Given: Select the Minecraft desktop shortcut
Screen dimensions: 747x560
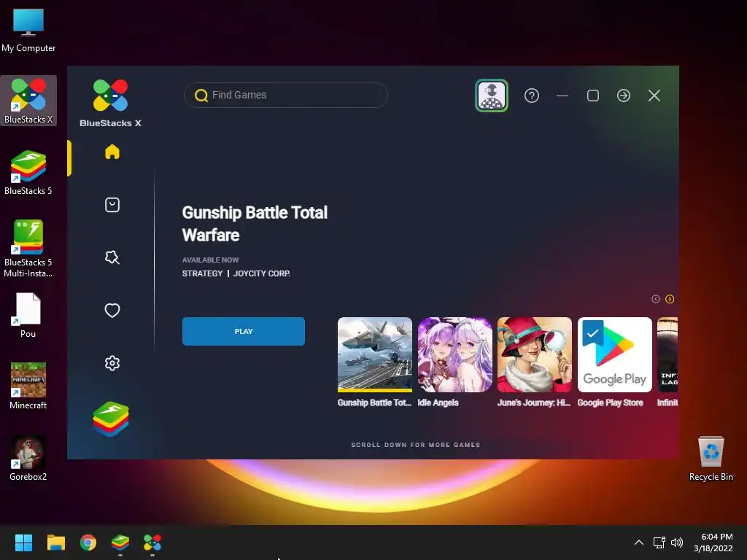Looking at the screenshot, I should 28,386.
